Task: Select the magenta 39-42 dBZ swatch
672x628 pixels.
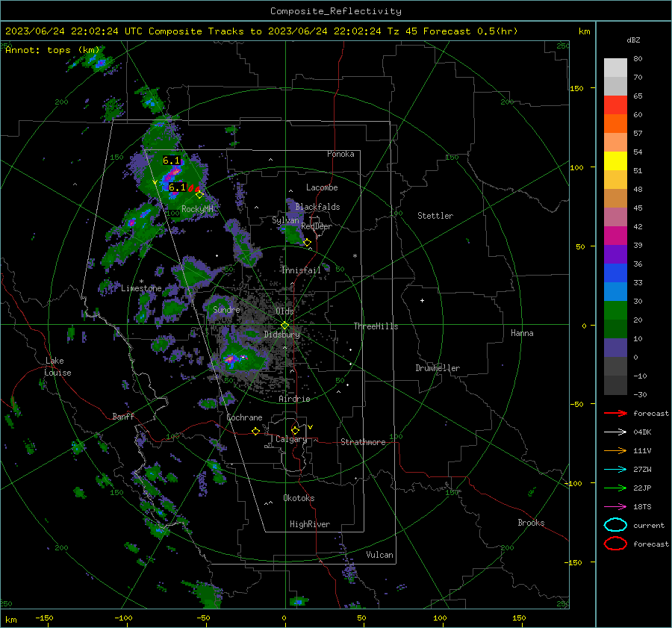Action: [x=615, y=235]
